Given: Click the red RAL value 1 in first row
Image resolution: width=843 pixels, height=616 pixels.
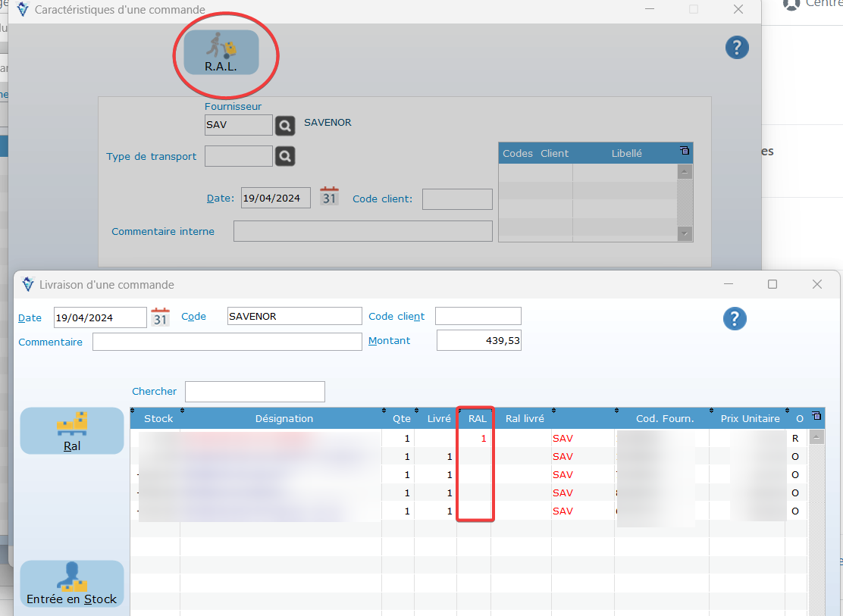Looking at the screenshot, I should tap(484, 439).
